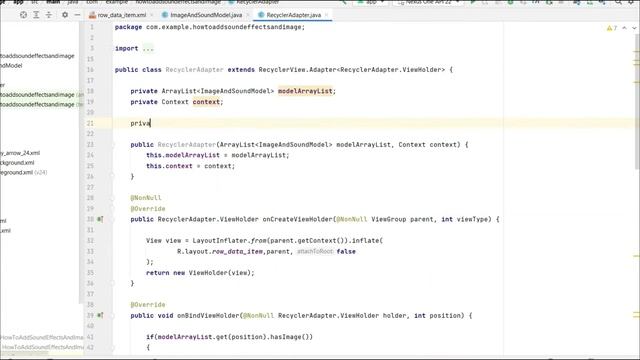The height and width of the screenshot is (360, 640).
Task: Click fold marker at constructor closing brace line 26
Action: [112, 176]
